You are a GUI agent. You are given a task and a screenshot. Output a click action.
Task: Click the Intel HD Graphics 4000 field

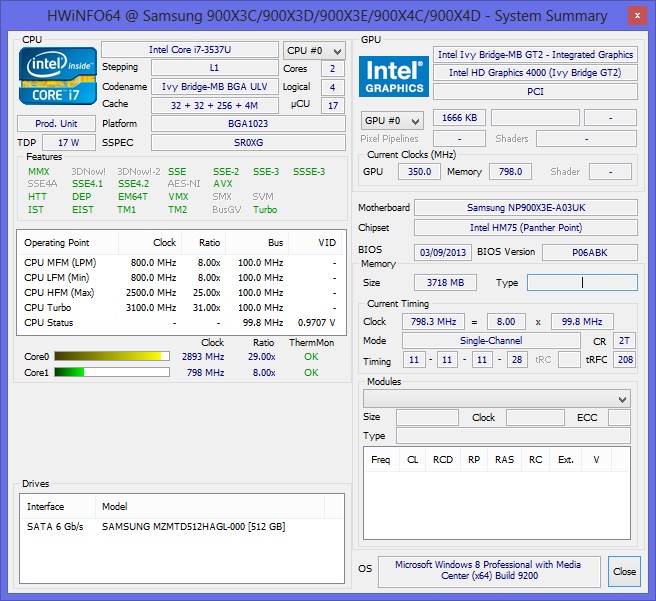click(535, 73)
